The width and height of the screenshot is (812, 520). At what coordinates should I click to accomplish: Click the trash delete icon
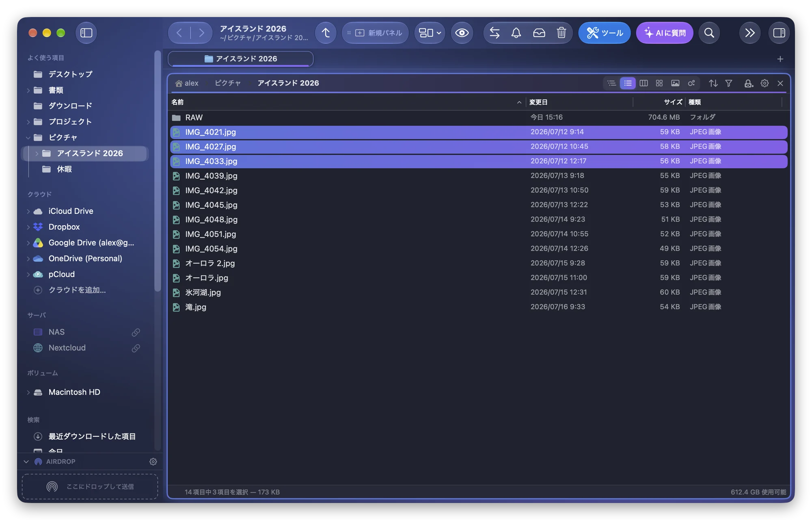pos(561,33)
